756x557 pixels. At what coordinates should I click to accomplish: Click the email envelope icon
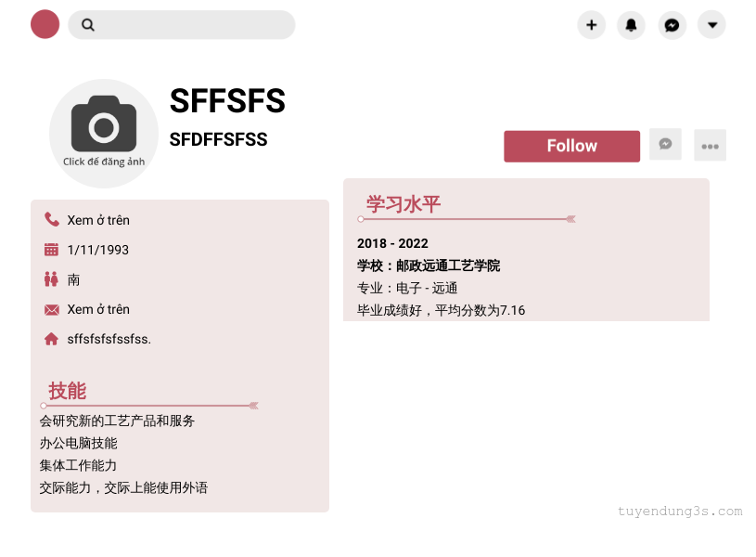tap(52, 309)
